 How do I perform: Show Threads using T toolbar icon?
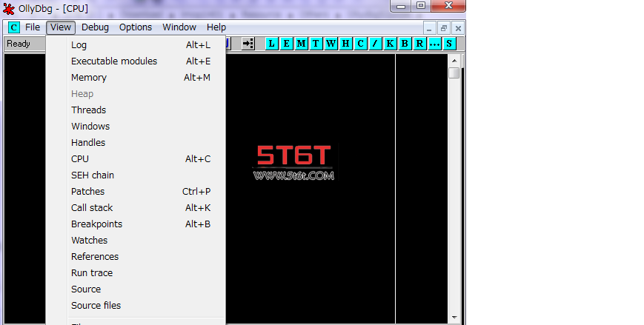316,44
